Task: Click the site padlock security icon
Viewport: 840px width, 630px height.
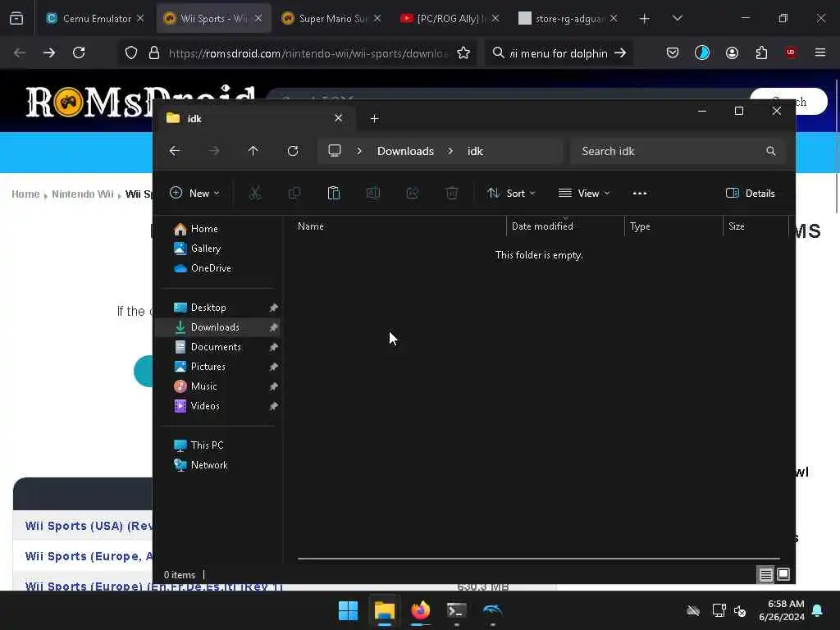Action: pos(154,53)
